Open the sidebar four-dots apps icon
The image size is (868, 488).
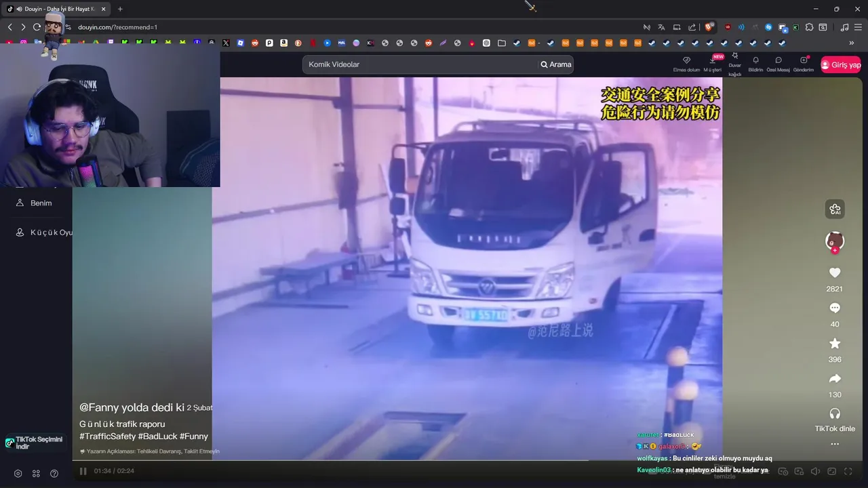pos(36,474)
